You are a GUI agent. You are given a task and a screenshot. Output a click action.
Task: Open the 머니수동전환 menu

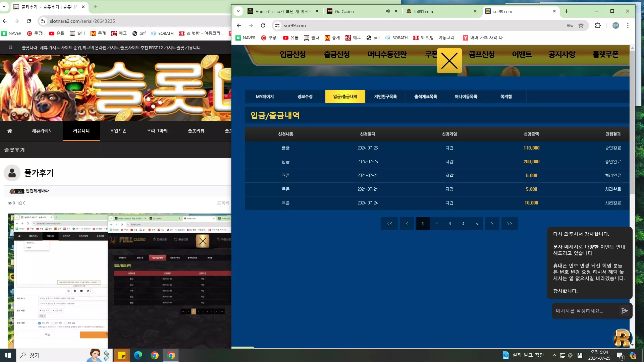point(387,54)
